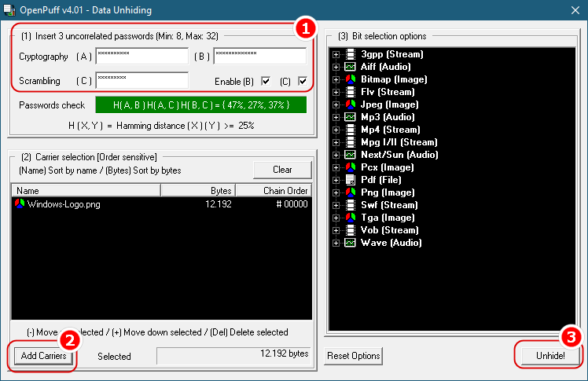This screenshot has width=588, height=381.
Task: Click the 12.192 bytes value in carrier row
Action: [219, 204]
